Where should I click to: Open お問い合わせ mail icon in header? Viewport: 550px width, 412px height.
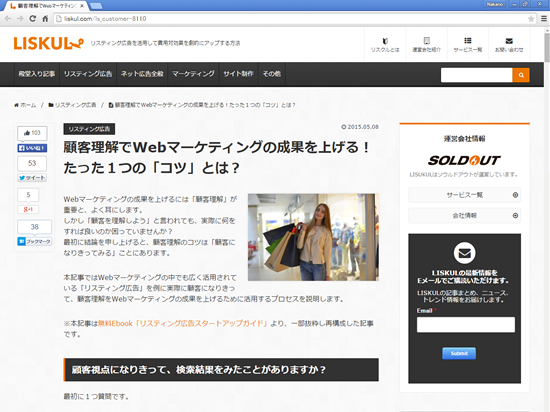pyautogui.click(x=509, y=45)
